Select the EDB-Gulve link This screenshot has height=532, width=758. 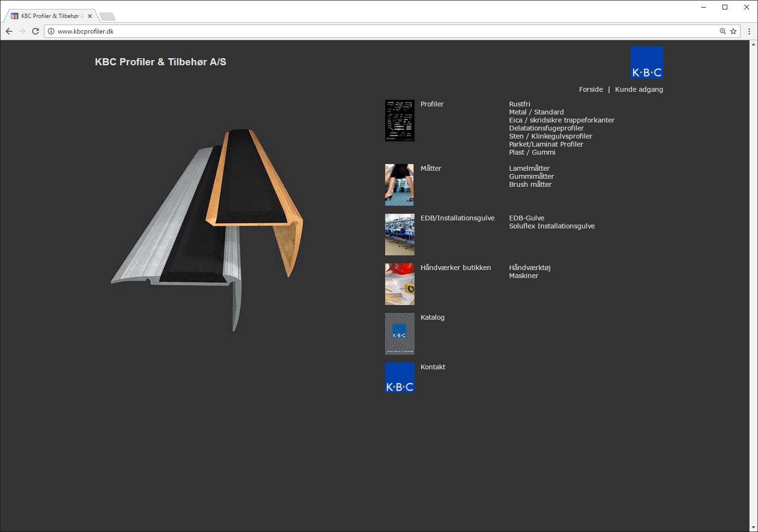(527, 218)
